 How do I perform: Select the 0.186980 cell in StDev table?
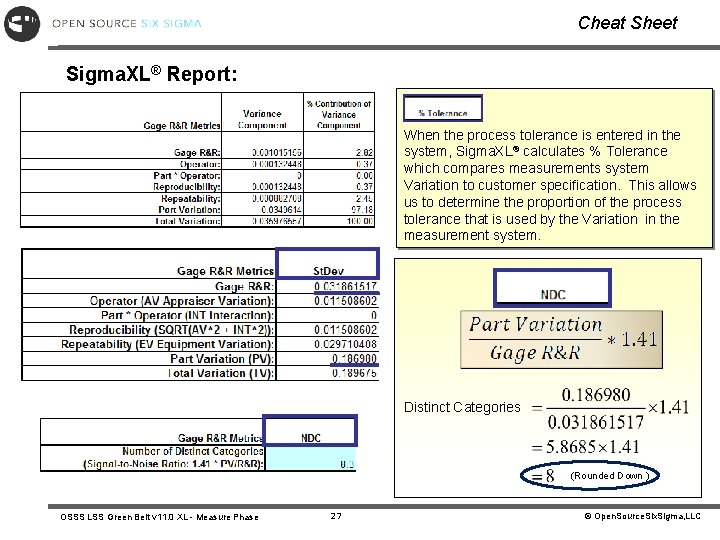(x=354, y=359)
